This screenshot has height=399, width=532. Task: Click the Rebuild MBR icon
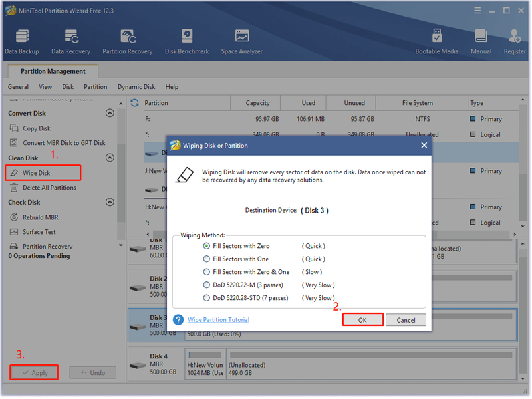point(14,217)
